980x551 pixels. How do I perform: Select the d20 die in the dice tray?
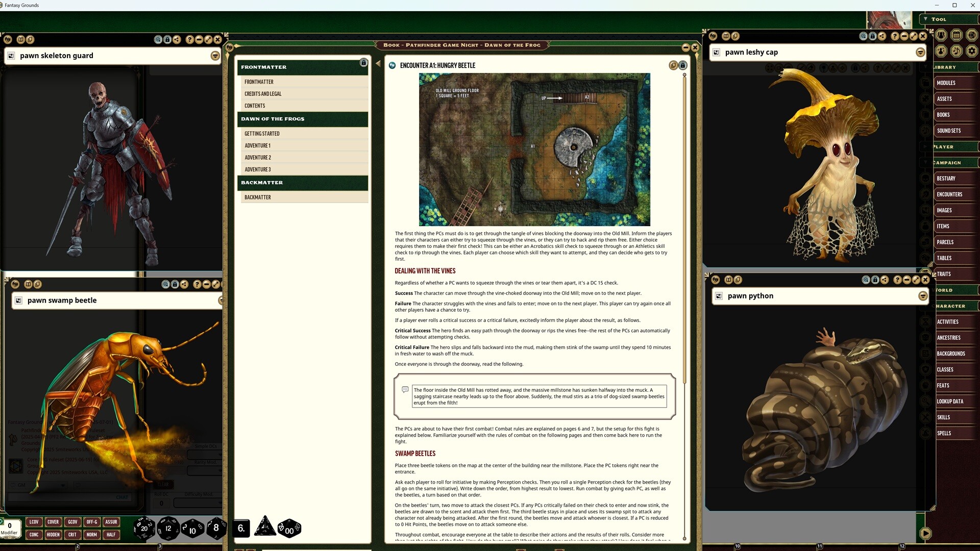(x=144, y=529)
